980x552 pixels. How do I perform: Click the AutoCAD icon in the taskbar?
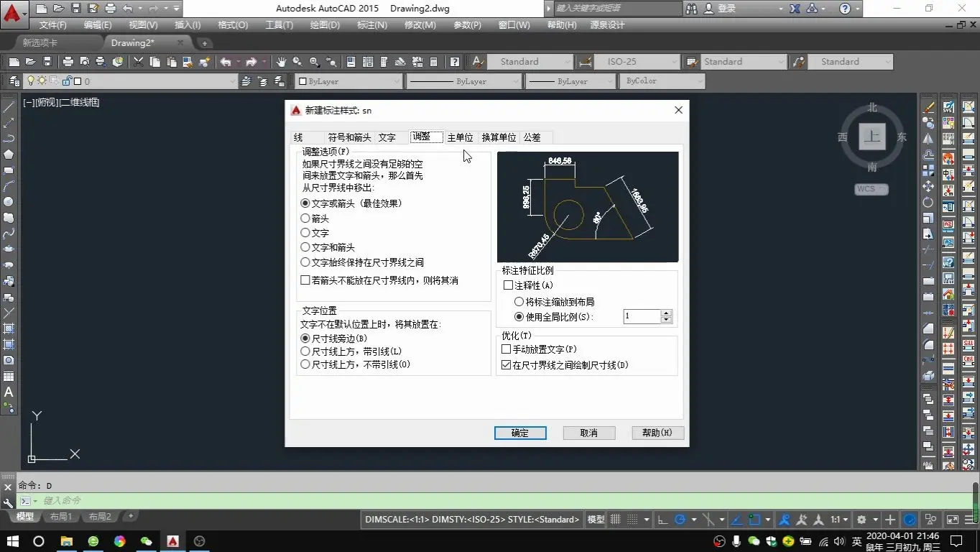point(172,541)
